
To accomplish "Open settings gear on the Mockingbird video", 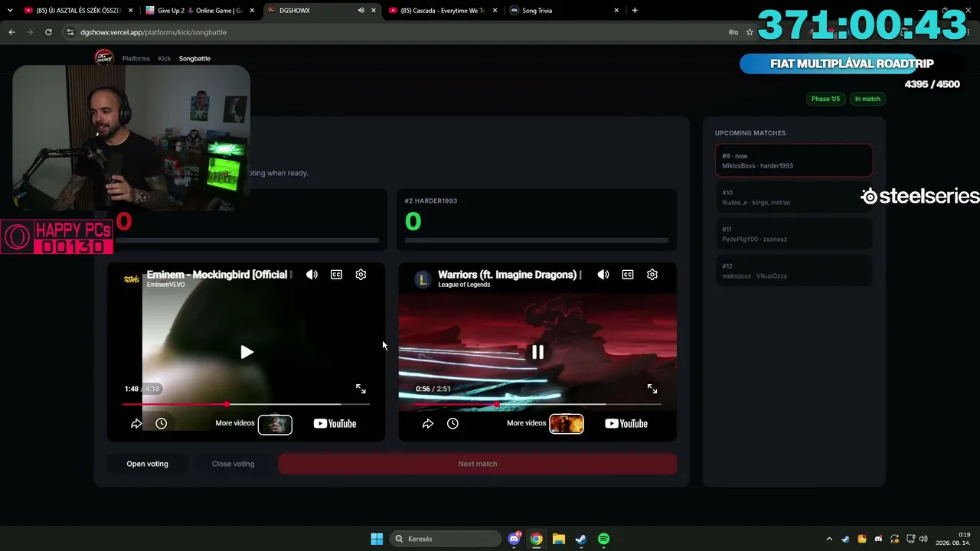I will [361, 275].
